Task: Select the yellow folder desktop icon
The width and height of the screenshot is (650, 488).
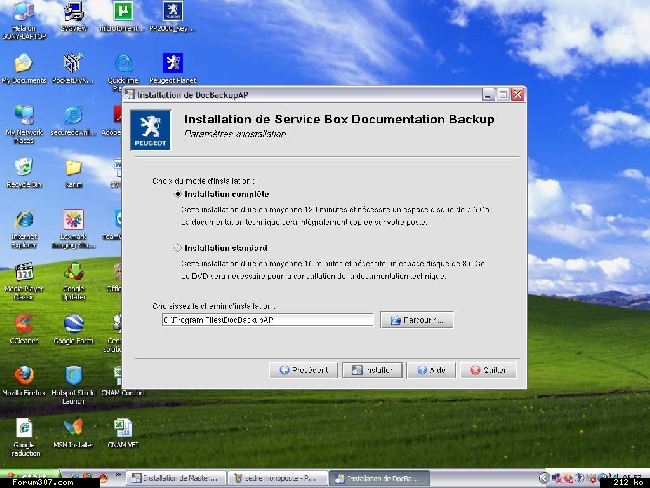Action: click(x=73, y=173)
